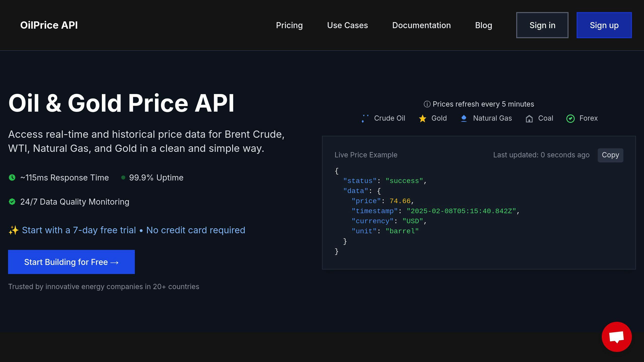
Task: Go to OilPrice API home logo
Action: [49, 25]
